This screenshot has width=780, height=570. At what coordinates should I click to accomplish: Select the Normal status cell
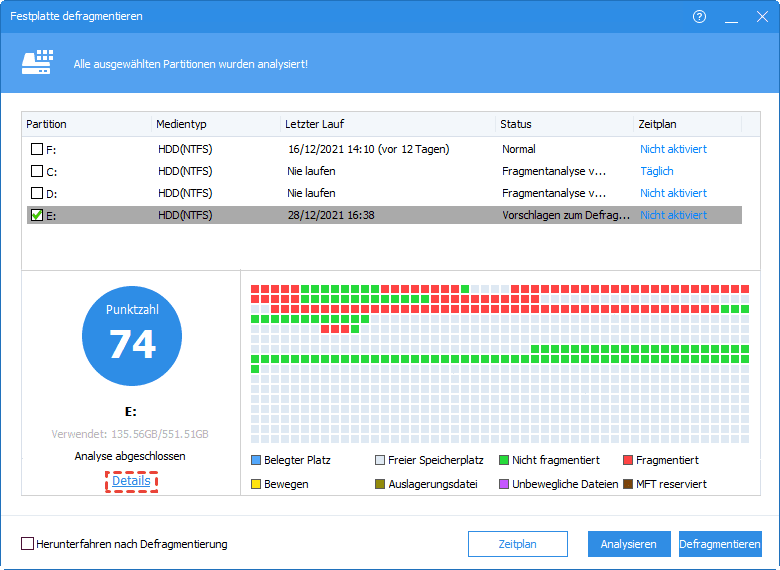(518, 149)
